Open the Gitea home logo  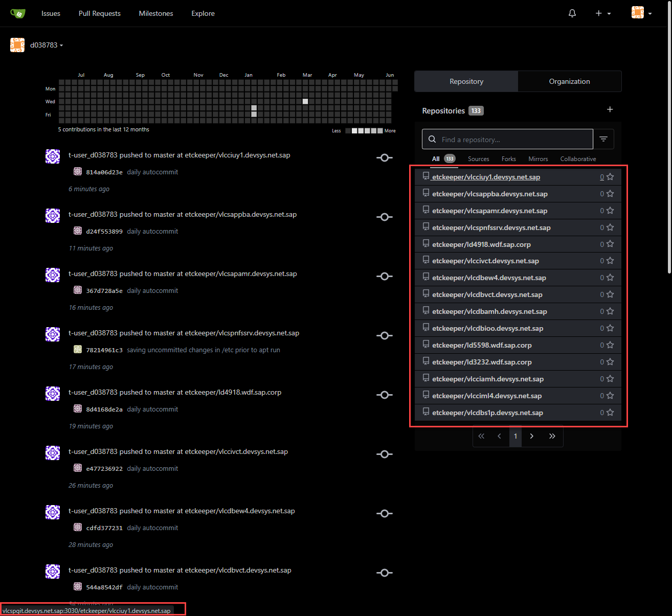18,13
